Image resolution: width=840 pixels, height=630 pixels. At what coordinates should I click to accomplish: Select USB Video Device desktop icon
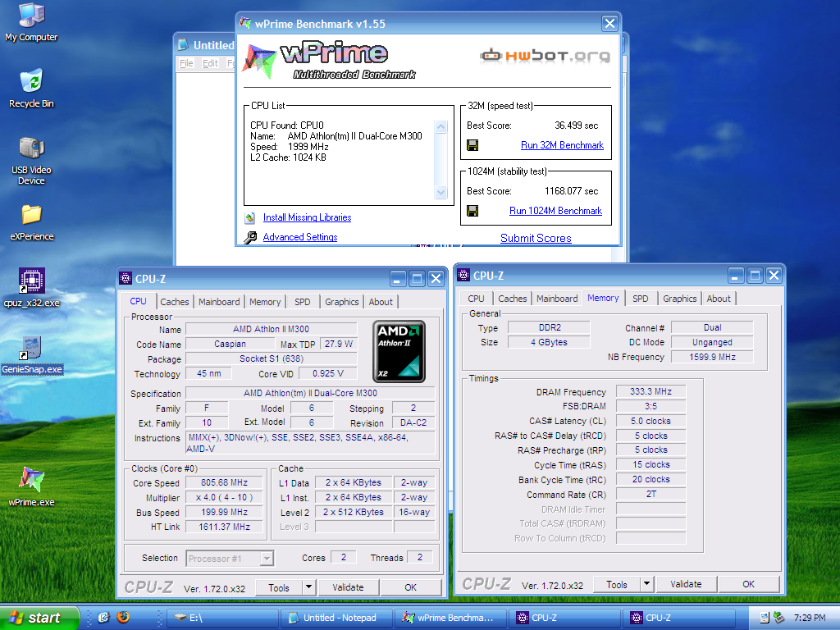31,161
